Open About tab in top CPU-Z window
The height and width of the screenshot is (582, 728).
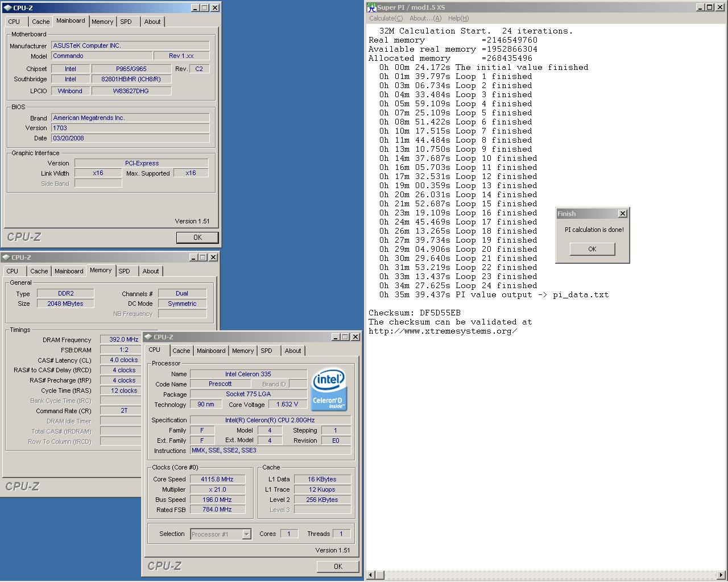point(152,22)
